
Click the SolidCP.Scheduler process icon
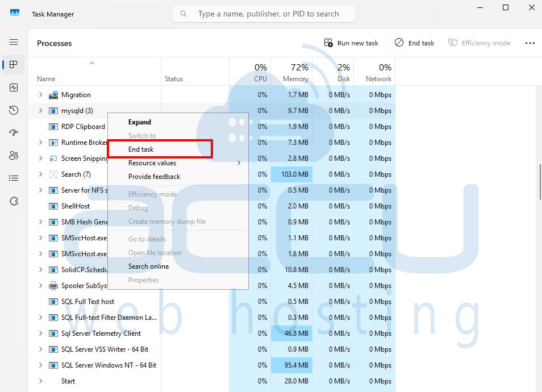pos(53,270)
